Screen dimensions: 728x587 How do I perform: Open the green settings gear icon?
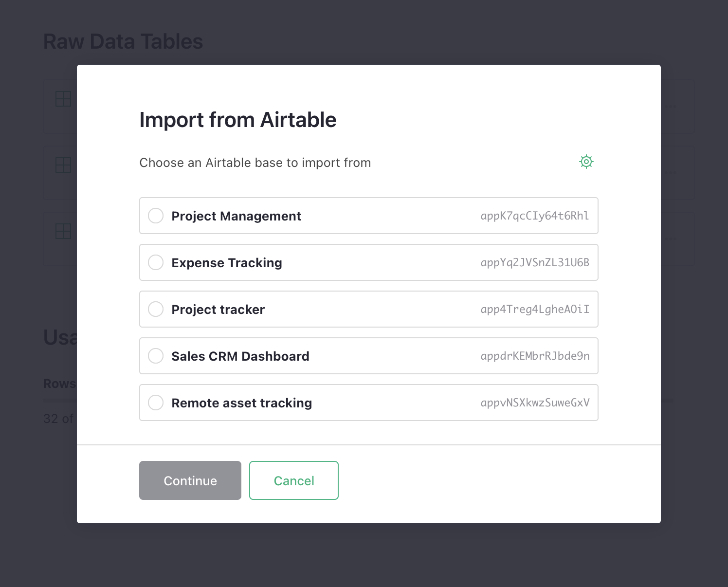586,161
